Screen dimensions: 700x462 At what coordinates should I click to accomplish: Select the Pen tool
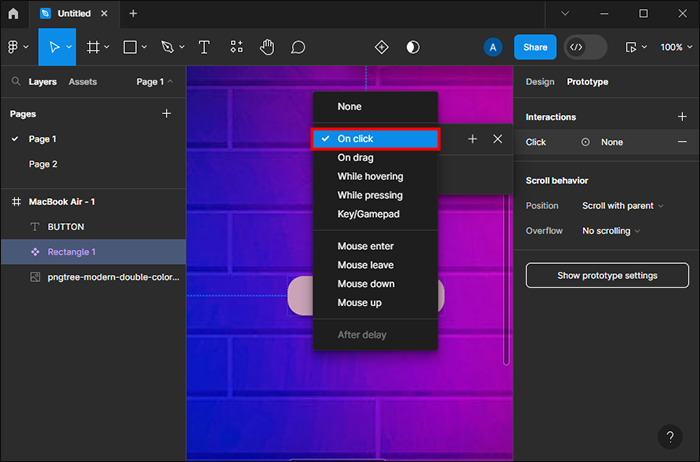point(167,47)
